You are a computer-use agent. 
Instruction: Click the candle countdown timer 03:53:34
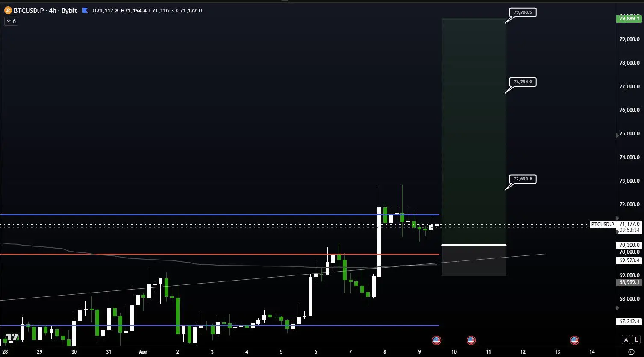(x=629, y=230)
